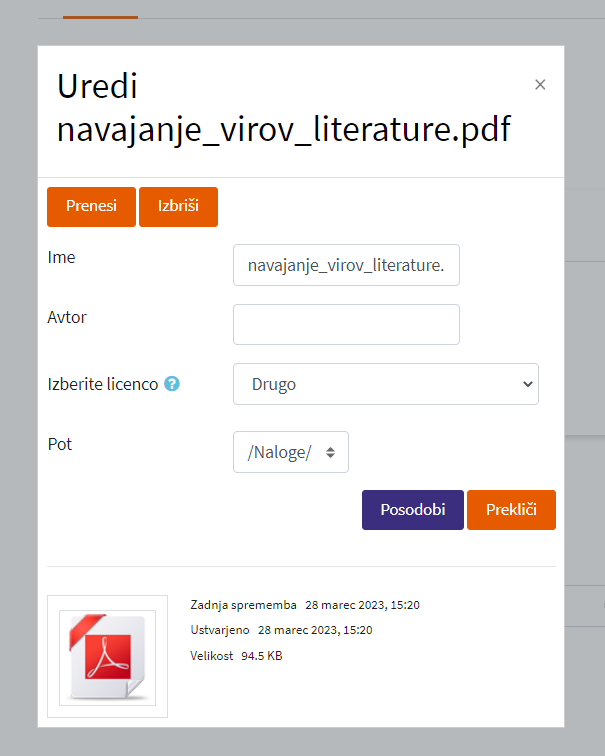Click the navajanje_virov_literature.pdf dialog title
605x756 pixels.
pyautogui.click(x=283, y=129)
